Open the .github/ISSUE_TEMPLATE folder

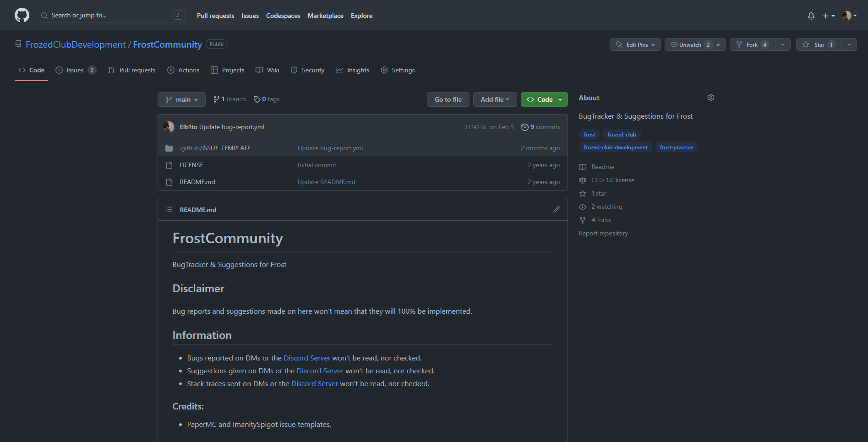215,148
